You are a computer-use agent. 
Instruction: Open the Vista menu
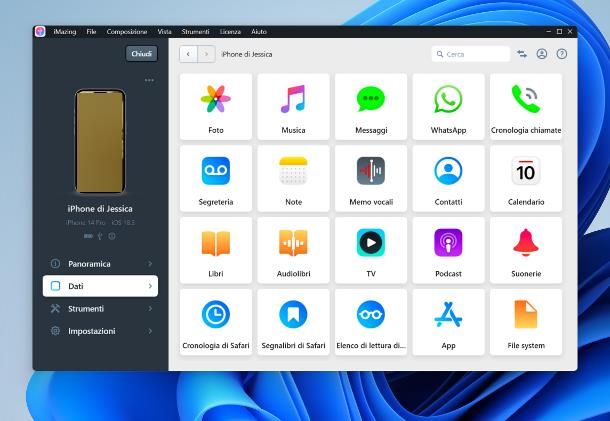[165, 32]
